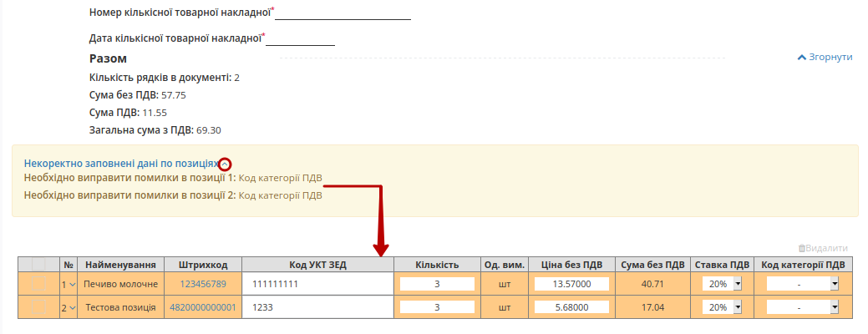Open Код категорії ПДВ dropdown in row 2
Image resolution: width=868 pixels, height=334 pixels.
tap(803, 307)
